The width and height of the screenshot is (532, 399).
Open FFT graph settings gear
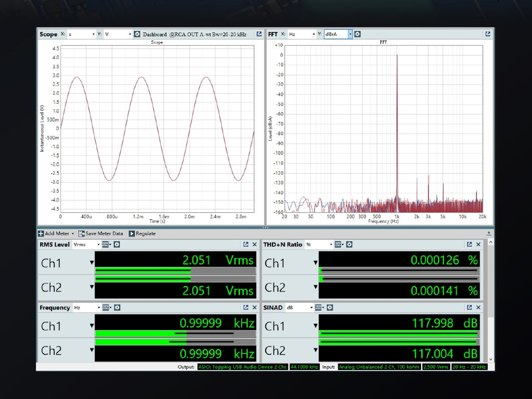357,34
